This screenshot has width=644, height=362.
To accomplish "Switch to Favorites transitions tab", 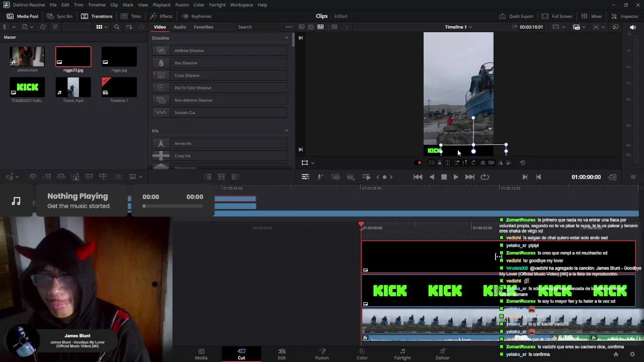I will (203, 27).
